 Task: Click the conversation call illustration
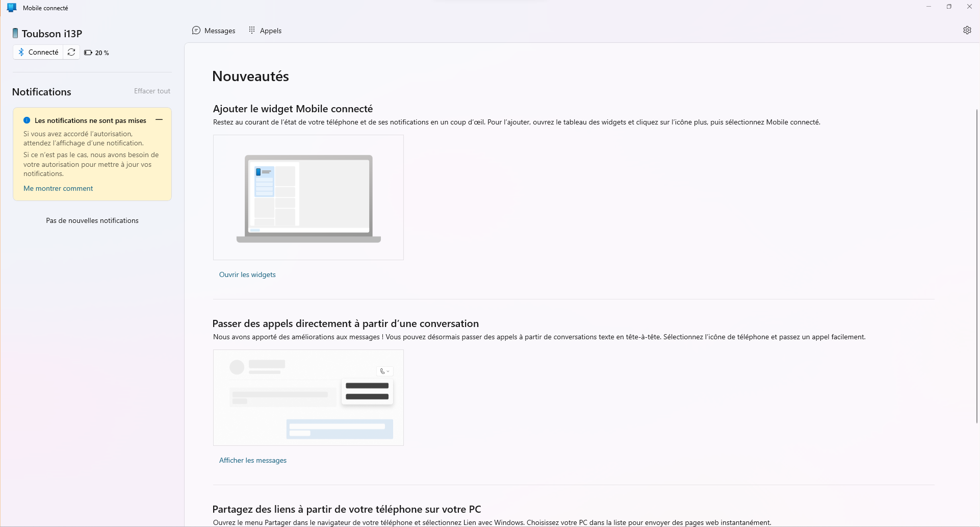308,397
